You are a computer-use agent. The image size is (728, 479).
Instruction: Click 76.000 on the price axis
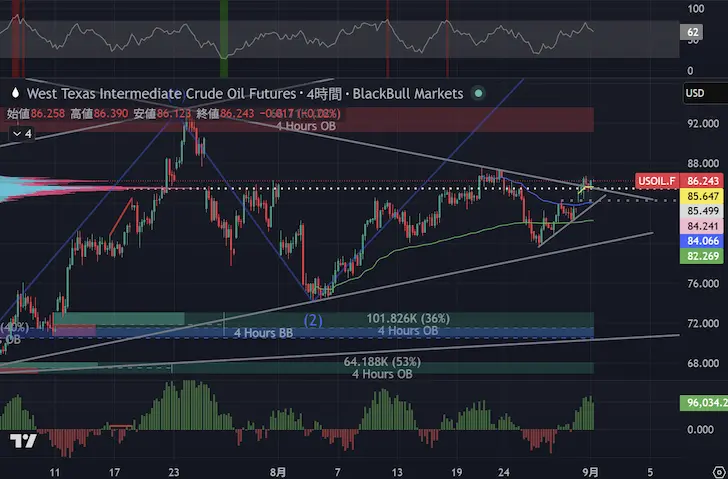[x=703, y=284]
